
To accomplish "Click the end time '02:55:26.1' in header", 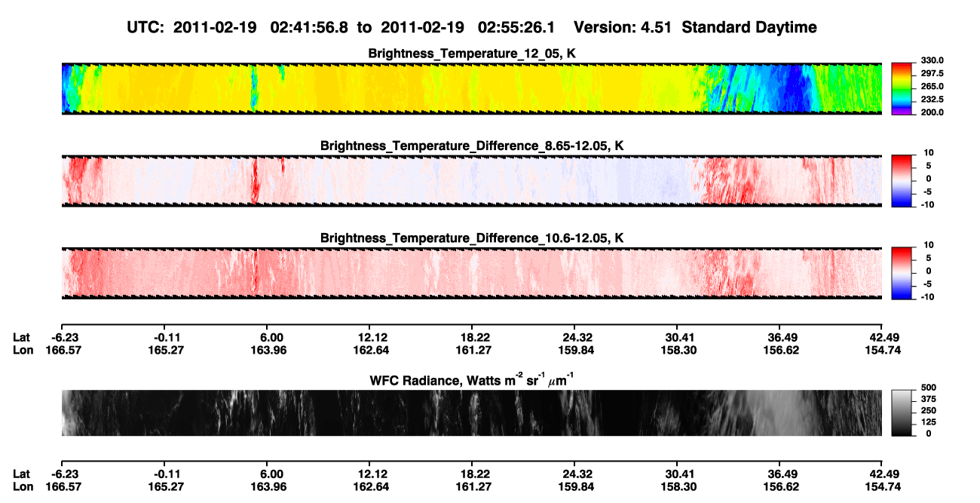I will pyautogui.click(x=516, y=28).
